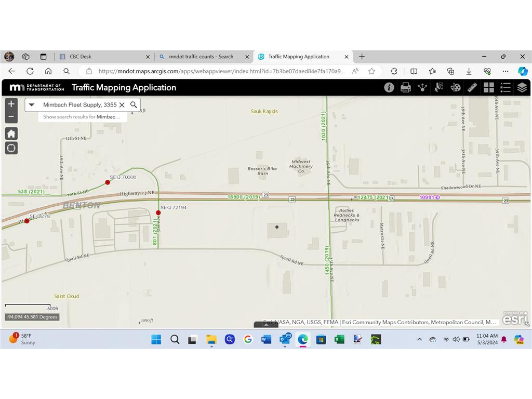Image resolution: width=532 pixels, height=399 pixels.
Task: Open browser Settings and more menu
Action: click(505, 71)
